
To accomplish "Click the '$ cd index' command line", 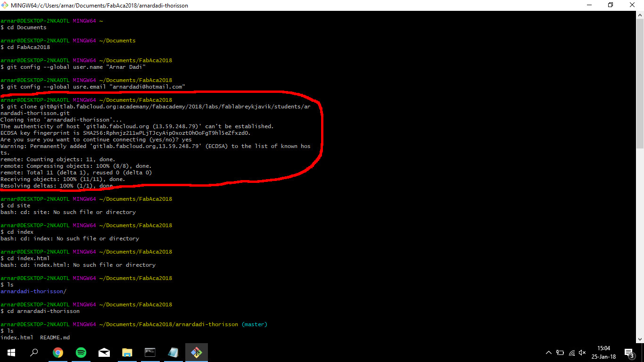I will pyautogui.click(x=17, y=232).
